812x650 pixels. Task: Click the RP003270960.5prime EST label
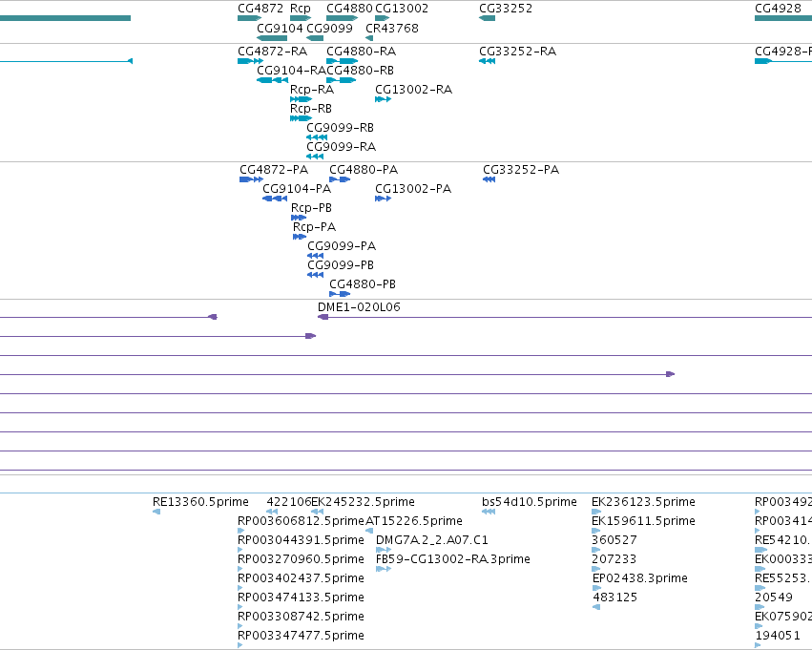[301, 559]
